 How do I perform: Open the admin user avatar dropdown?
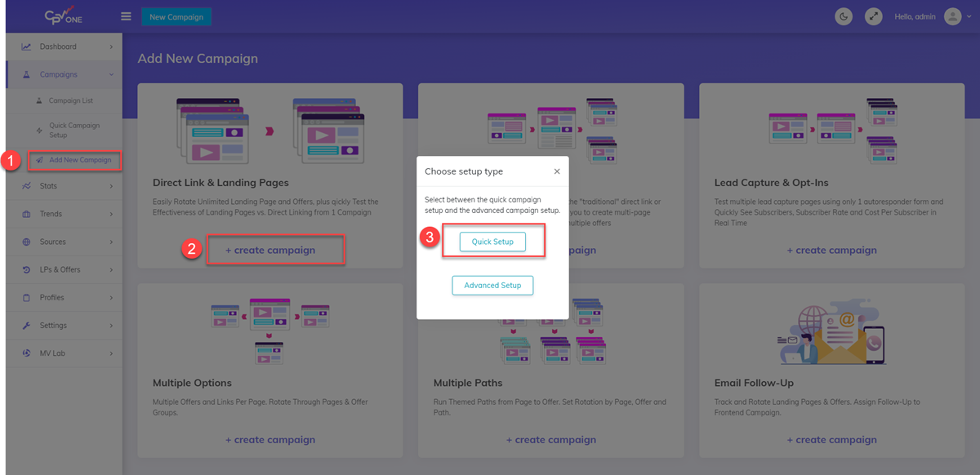[x=952, y=16]
